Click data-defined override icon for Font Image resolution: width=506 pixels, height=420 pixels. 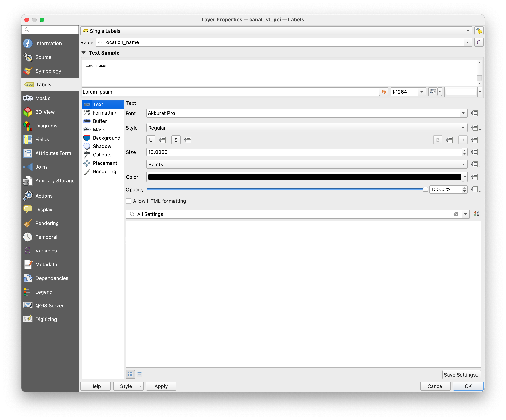click(x=475, y=113)
